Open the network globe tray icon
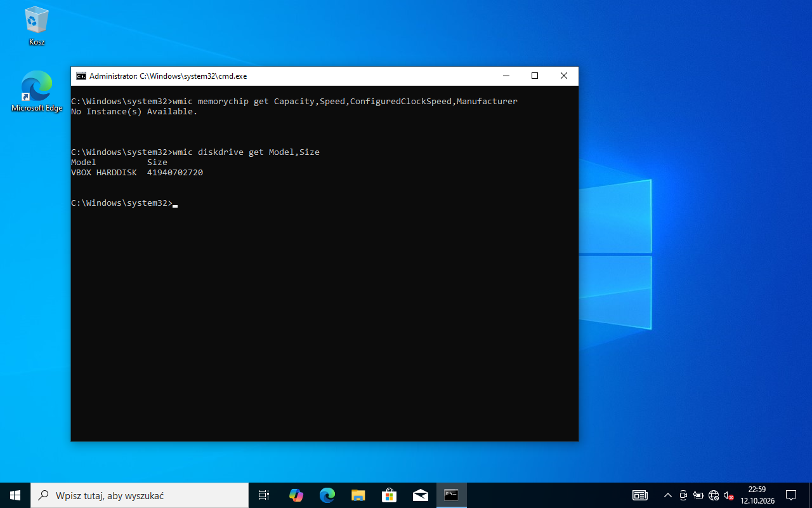 click(714, 495)
